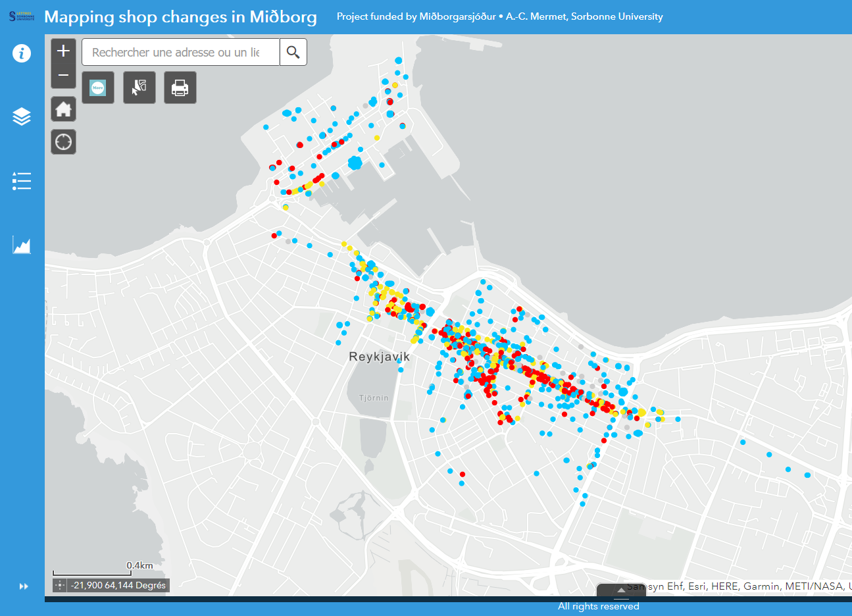
Task: Show the map Legend
Action: [22, 181]
